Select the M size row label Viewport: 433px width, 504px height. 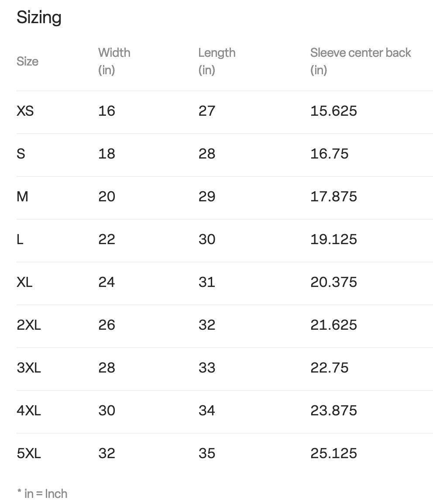coord(22,197)
